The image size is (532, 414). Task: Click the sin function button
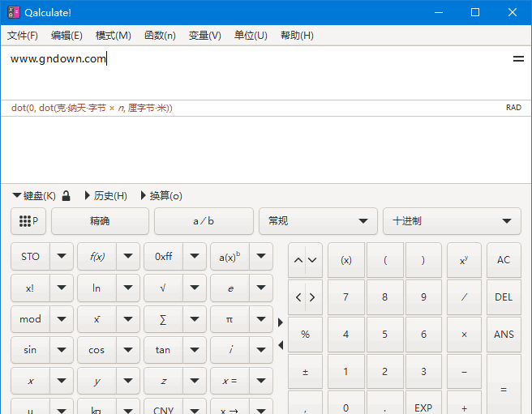30,350
